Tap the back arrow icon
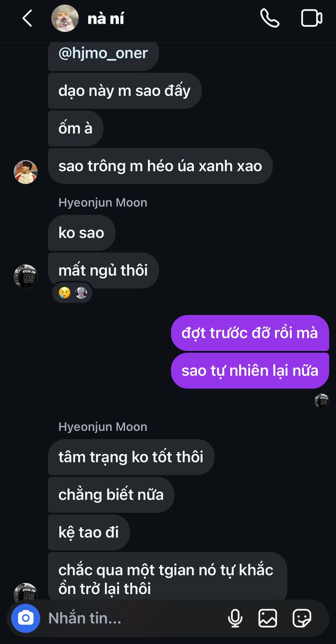The image size is (336, 644). click(x=27, y=18)
